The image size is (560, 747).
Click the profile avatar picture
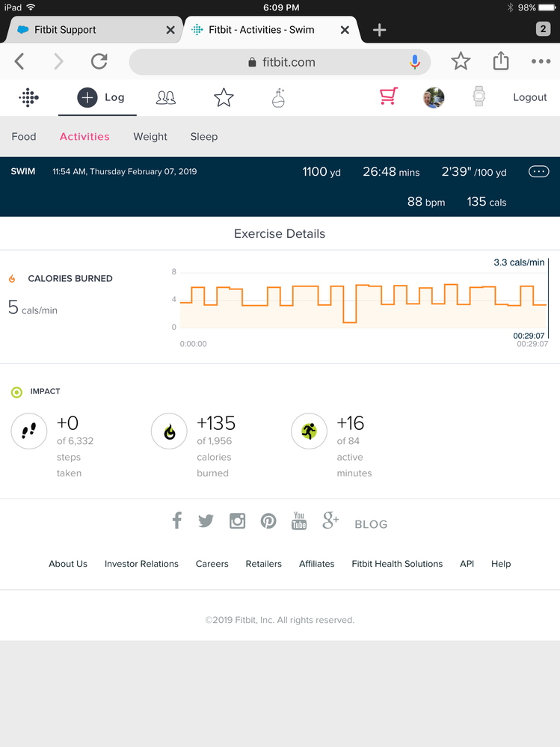click(x=434, y=97)
